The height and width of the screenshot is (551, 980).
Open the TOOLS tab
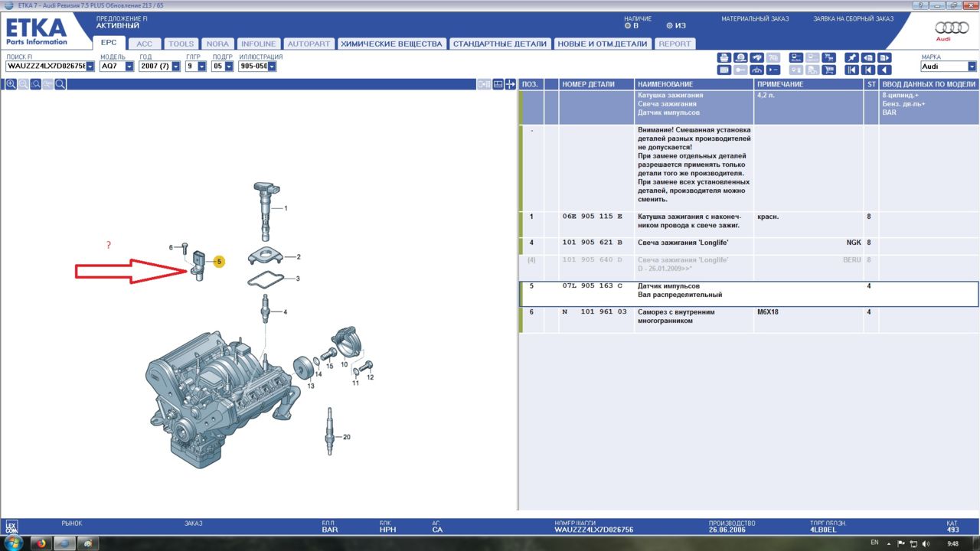pyautogui.click(x=181, y=44)
